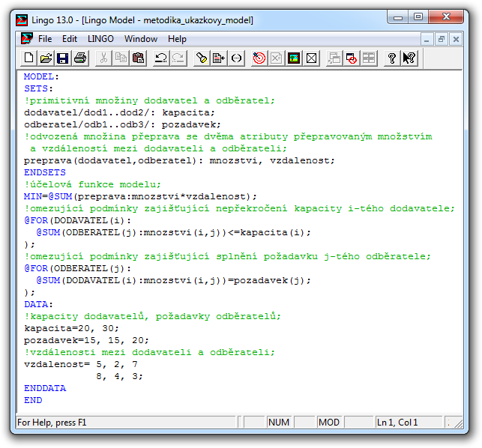Click the MOD status bar indicator
The height and width of the screenshot is (448, 482).
pos(329,423)
